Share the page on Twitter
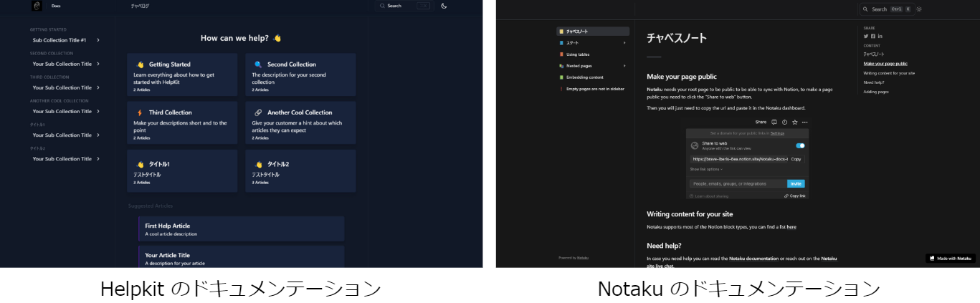 [866, 36]
